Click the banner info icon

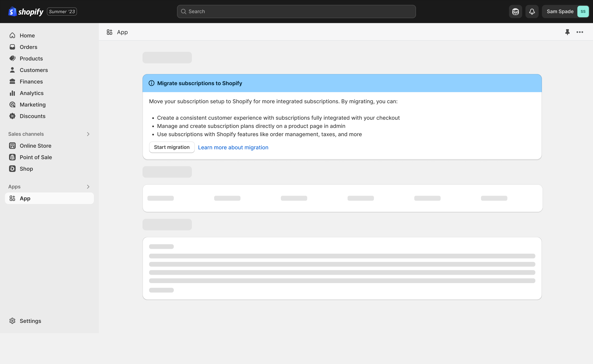151,83
